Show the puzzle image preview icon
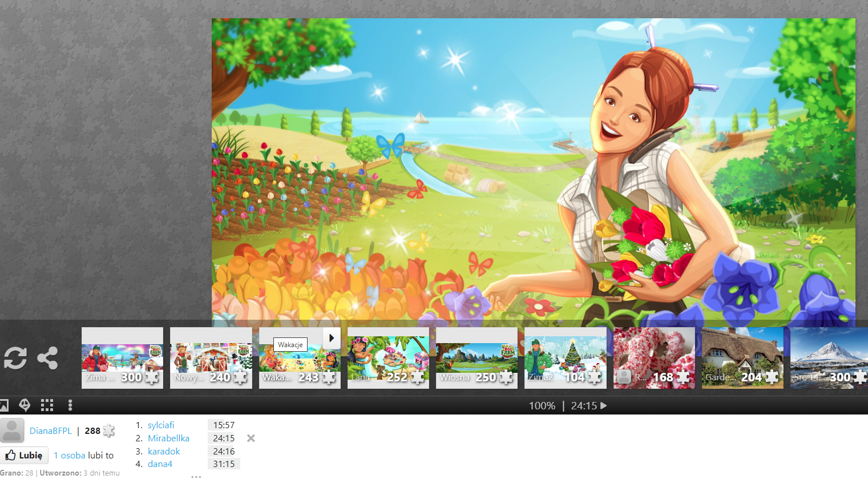This screenshot has height=495, width=868. pos(3,405)
